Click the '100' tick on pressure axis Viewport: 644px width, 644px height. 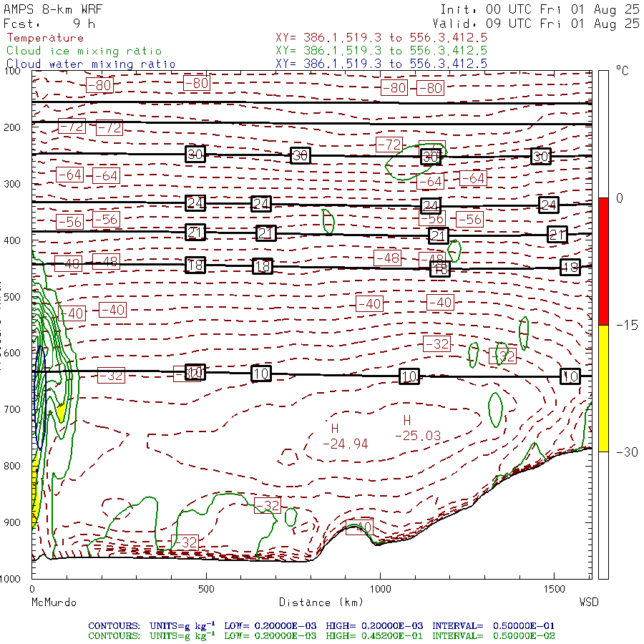12,71
